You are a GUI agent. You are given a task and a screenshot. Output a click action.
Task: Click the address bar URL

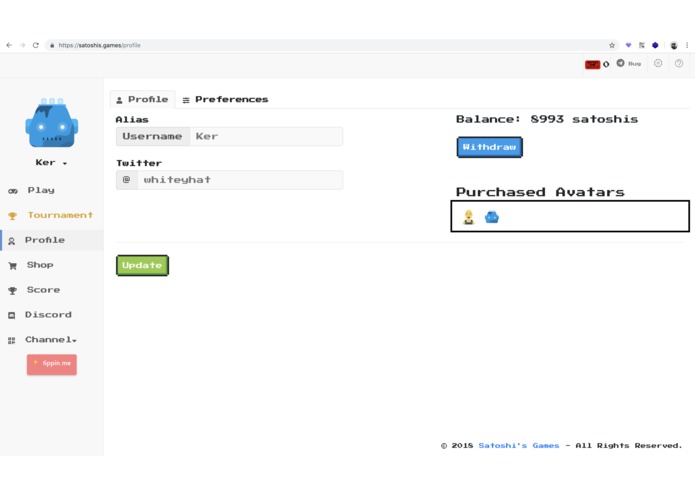click(99, 45)
